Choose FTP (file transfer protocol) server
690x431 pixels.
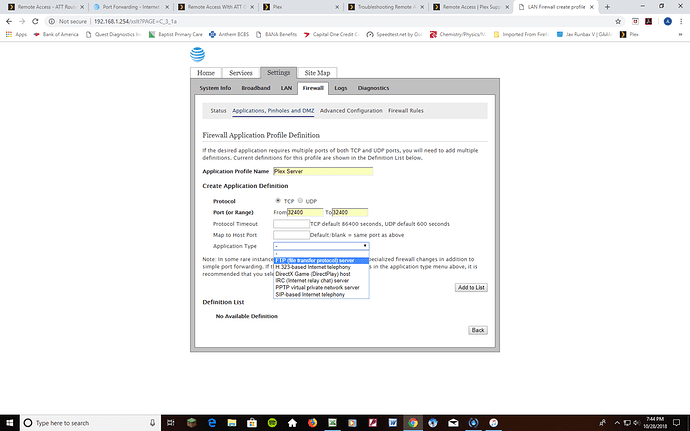[321, 261]
